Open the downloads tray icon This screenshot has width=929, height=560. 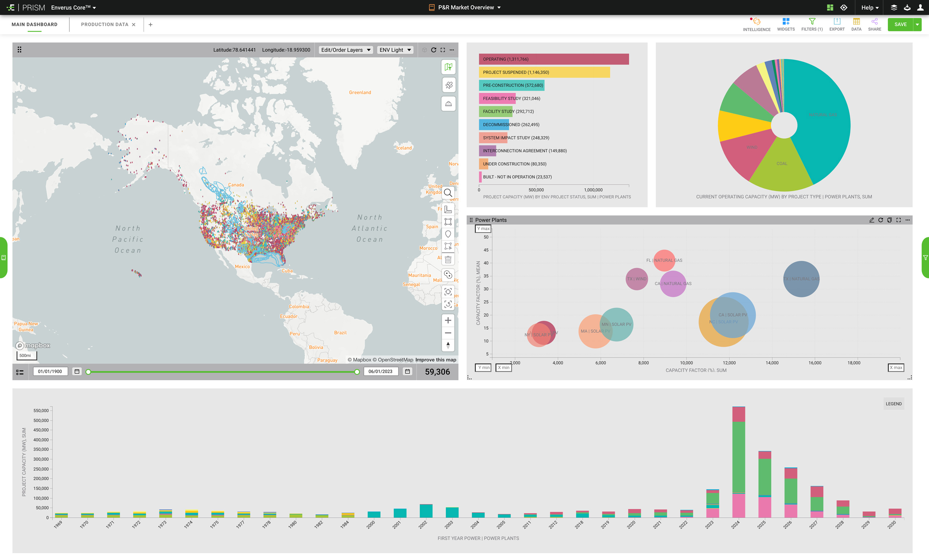coord(907,7)
